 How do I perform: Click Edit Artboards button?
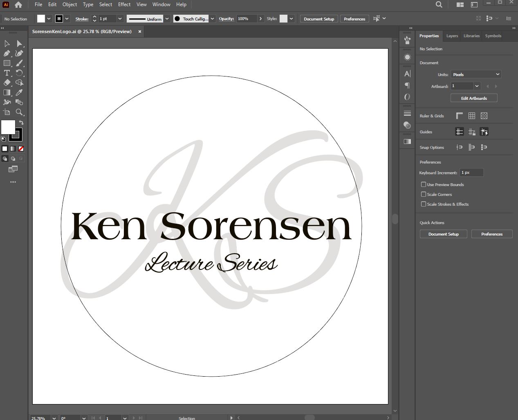(474, 98)
